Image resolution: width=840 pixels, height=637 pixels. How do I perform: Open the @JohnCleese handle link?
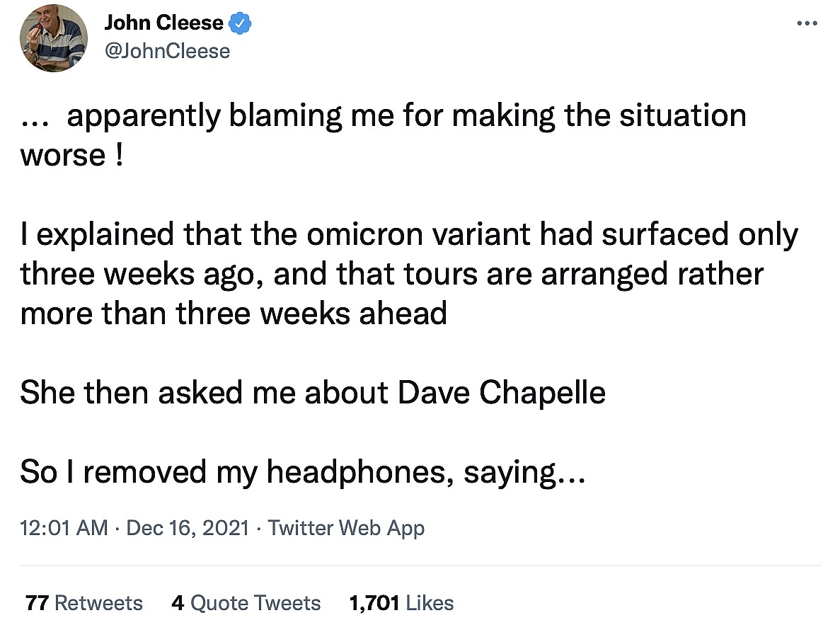(x=167, y=51)
